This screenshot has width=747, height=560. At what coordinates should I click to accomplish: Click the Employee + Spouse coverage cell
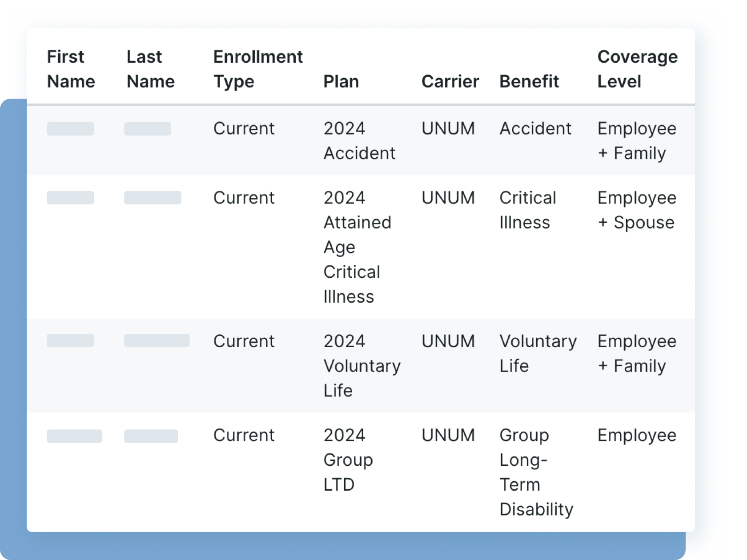[637, 210]
